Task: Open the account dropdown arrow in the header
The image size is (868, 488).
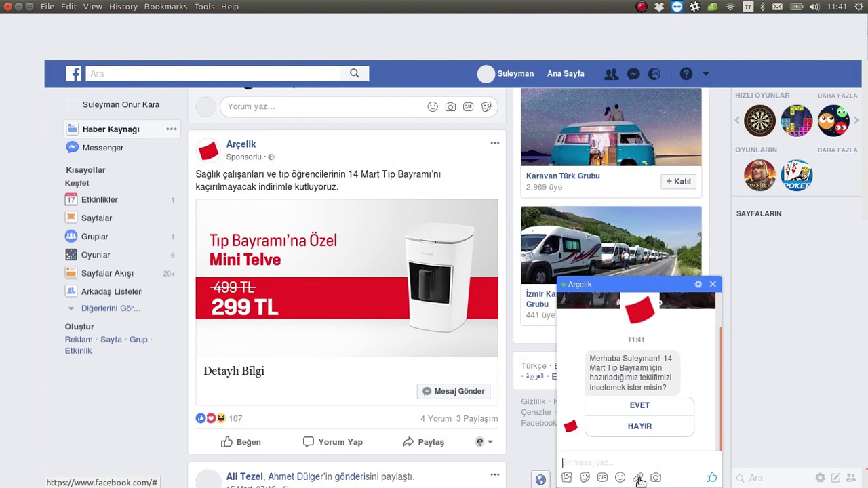Action: coord(706,74)
